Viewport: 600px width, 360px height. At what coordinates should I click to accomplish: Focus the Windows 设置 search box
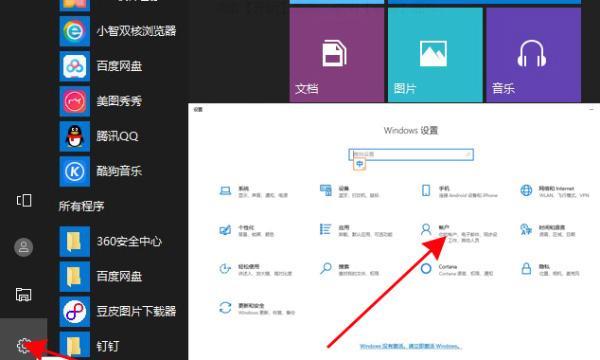[x=411, y=155]
